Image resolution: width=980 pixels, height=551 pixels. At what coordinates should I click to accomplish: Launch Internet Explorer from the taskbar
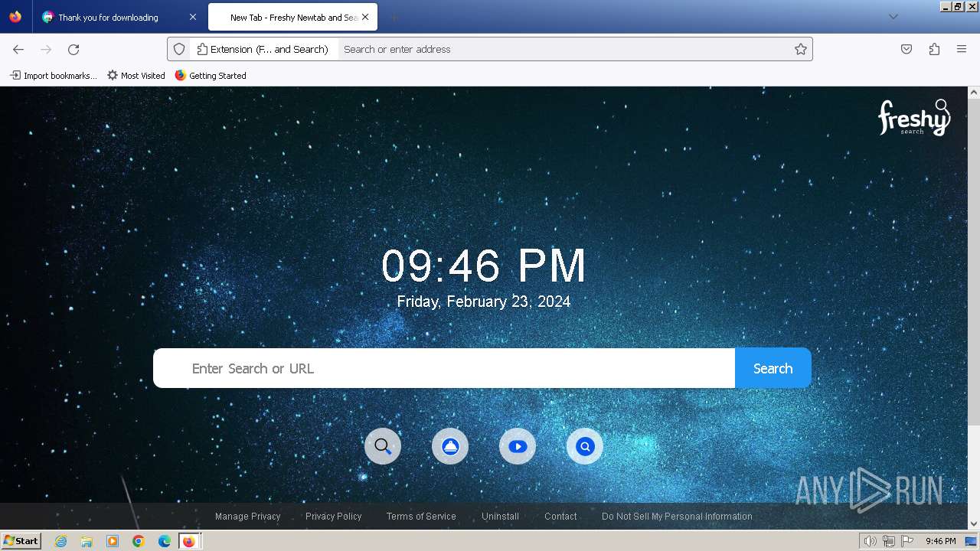(61, 541)
